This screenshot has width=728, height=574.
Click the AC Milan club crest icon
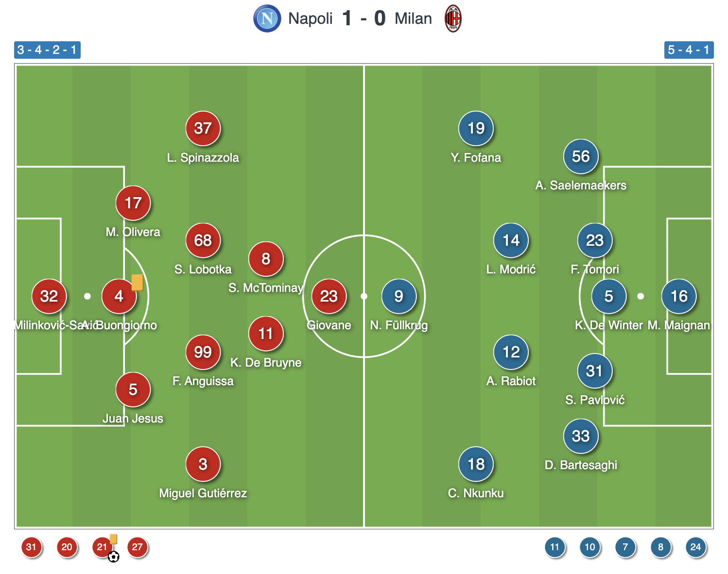click(x=453, y=18)
